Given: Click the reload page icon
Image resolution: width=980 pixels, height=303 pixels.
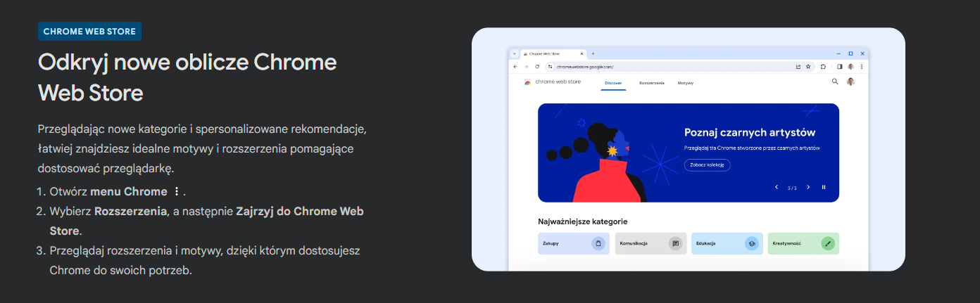Looking at the screenshot, I should (x=537, y=67).
